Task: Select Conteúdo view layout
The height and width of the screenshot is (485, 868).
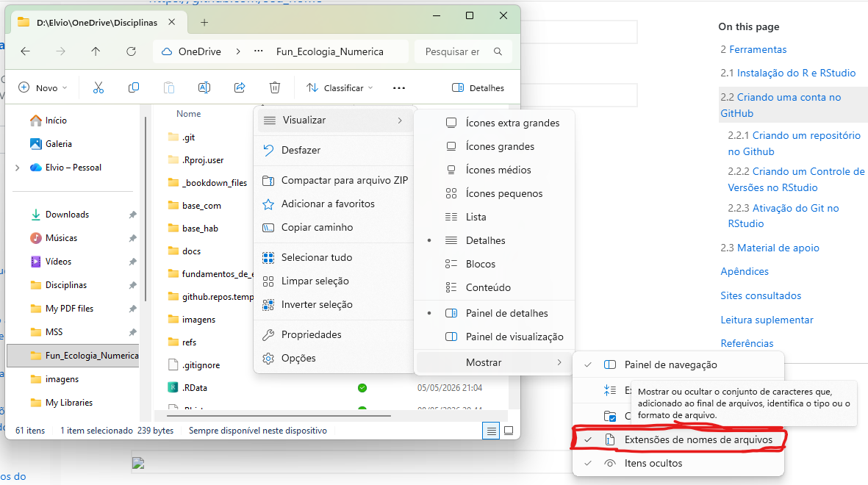Action: 495,287
